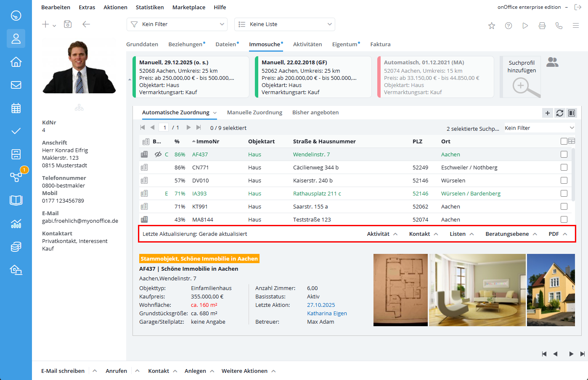
Task: Open the calendar module in sidebar
Action: tap(16, 108)
